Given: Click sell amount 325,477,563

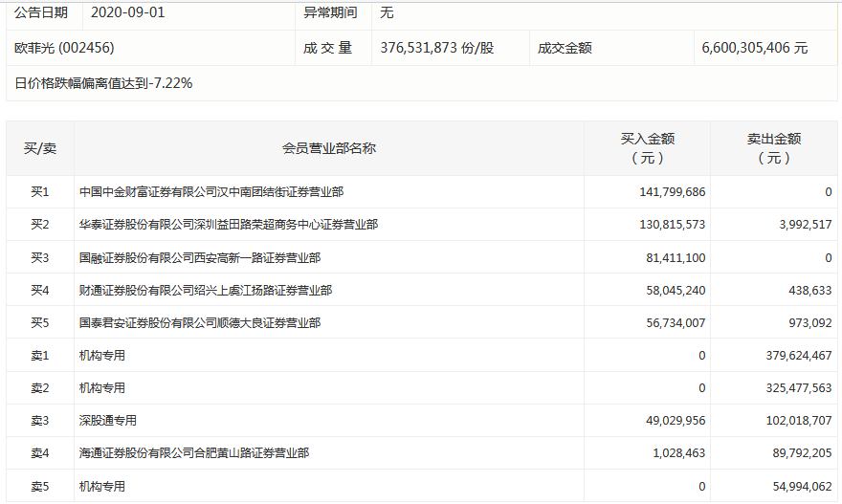Looking at the screenshot, I should point(799,388).
